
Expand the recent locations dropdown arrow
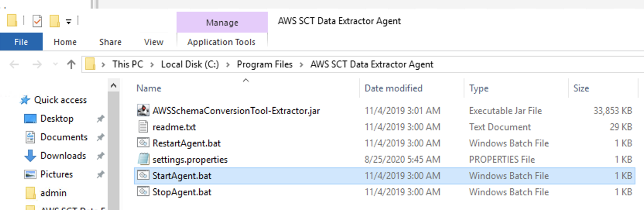55,64
